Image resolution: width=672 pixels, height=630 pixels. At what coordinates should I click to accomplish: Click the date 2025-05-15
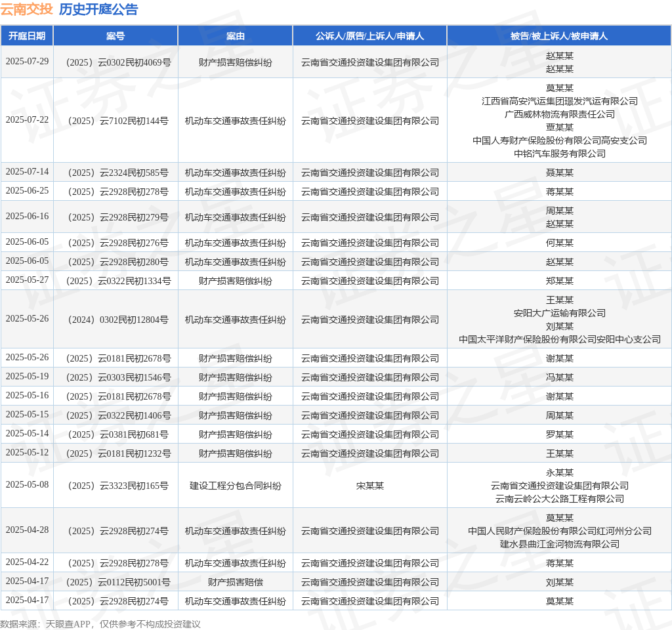[x=27, y=414]
